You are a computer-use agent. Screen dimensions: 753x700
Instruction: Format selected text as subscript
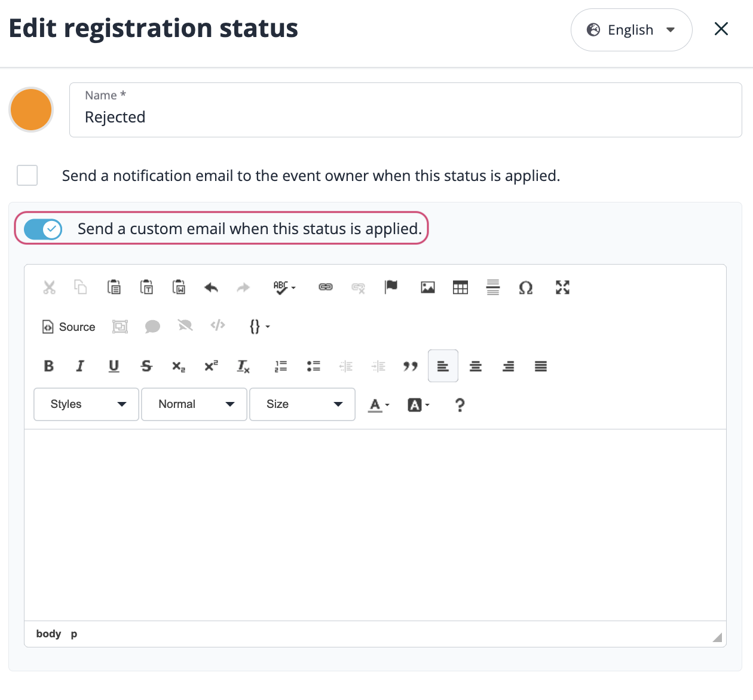coord(177,366)
